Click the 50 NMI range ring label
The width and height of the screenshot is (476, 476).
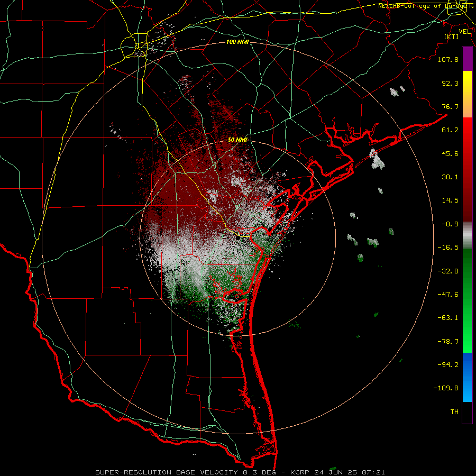coord(237,140)
